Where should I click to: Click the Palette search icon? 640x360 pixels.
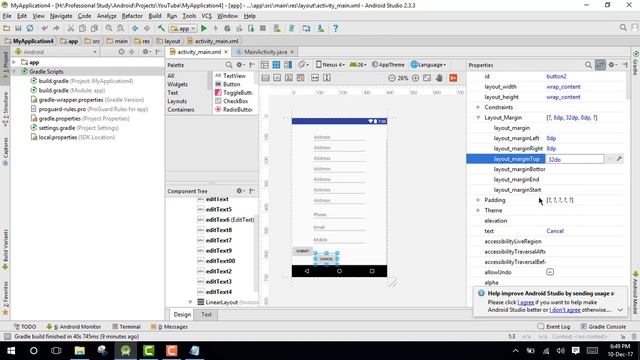[x=229, y=65]
